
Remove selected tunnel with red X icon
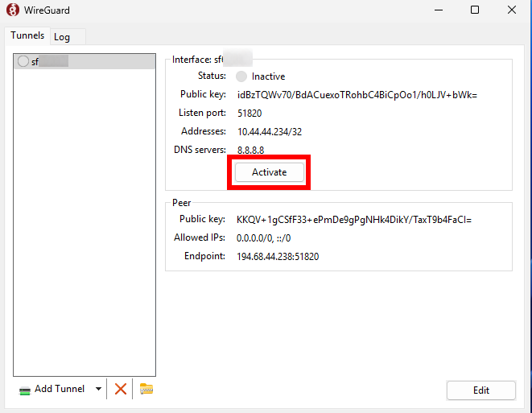point(121,389)
